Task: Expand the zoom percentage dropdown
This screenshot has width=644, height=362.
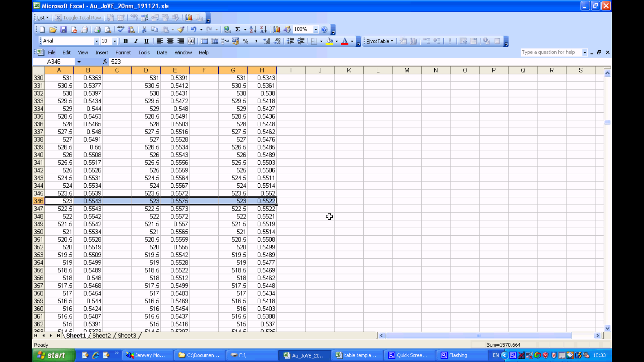Action: click(316, 29)
